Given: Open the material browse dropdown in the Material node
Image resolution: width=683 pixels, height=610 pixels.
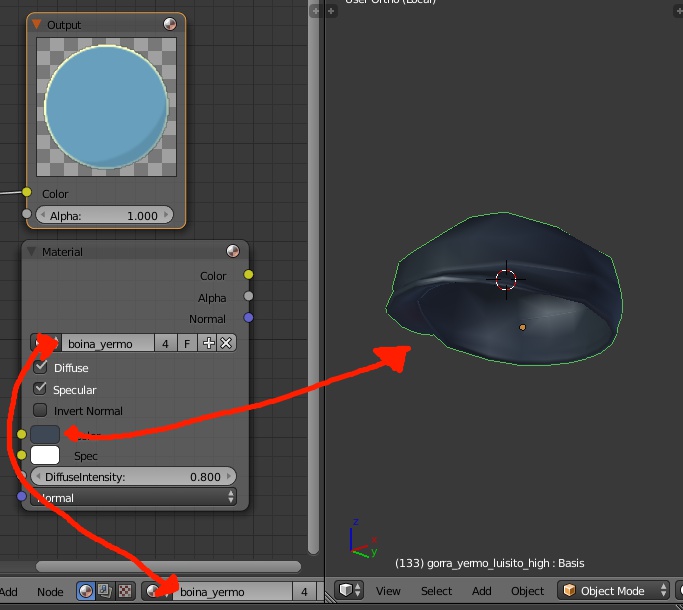Looking at the screenshot, I should click(x=46, y=343).
